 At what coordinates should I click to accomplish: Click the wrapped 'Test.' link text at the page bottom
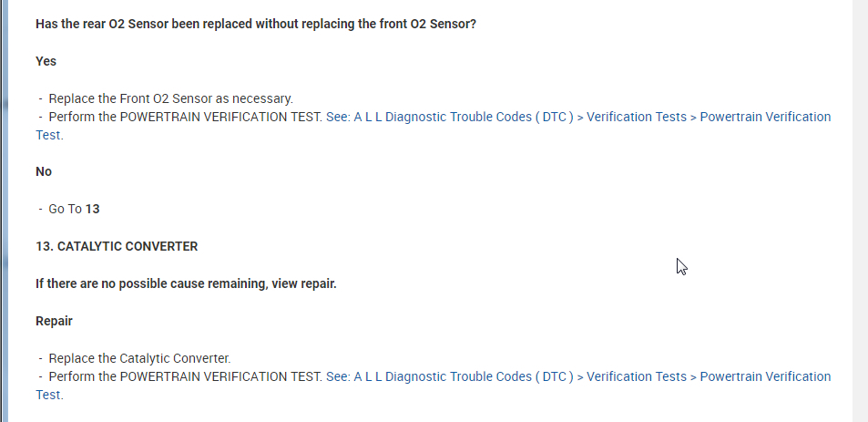click(x=49, y=395)
